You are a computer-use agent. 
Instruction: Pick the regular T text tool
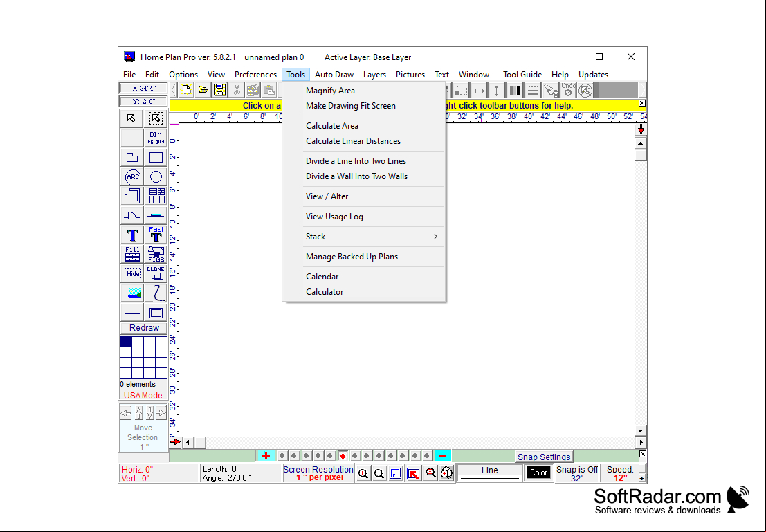pyautogui.click(x=131, y=235)
